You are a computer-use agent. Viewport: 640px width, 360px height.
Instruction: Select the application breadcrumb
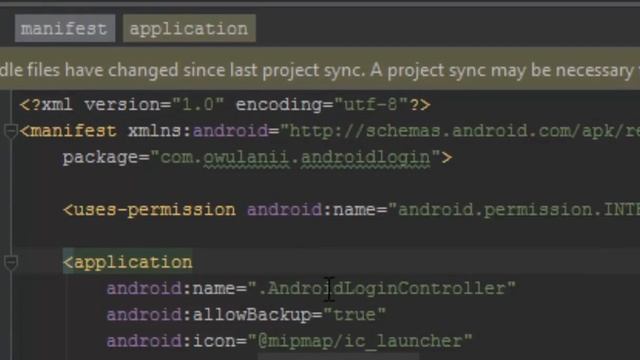click(x=189, y=29)
